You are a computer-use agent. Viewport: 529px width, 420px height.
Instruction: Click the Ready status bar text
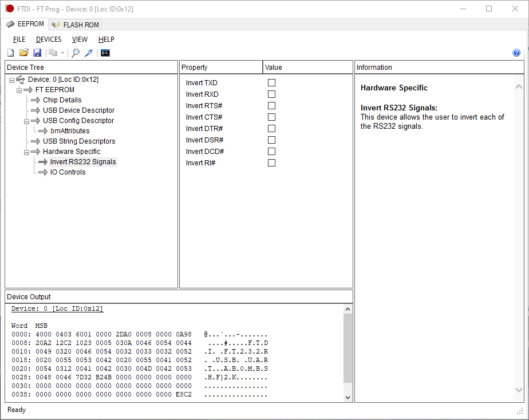click(x=17, y=410)
